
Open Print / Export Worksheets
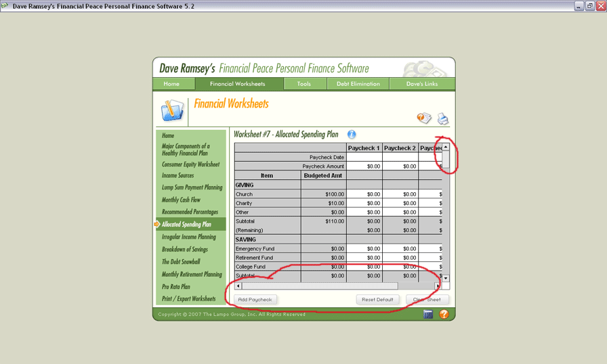188,298
